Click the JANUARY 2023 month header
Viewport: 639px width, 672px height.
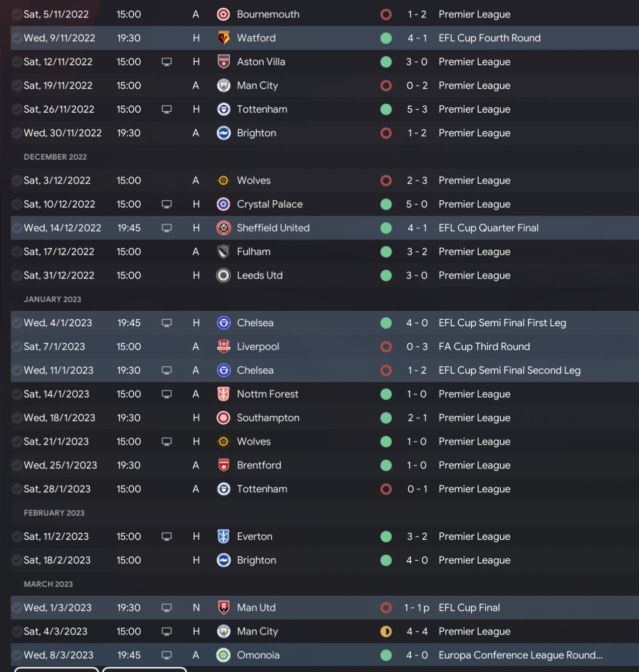click(52, 299)
